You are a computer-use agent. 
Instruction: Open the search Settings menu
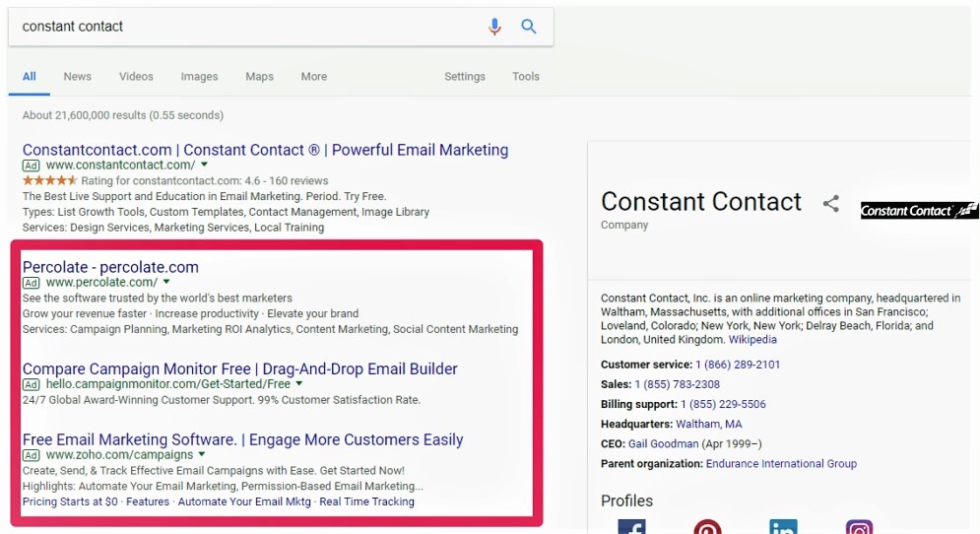(464, 76)
